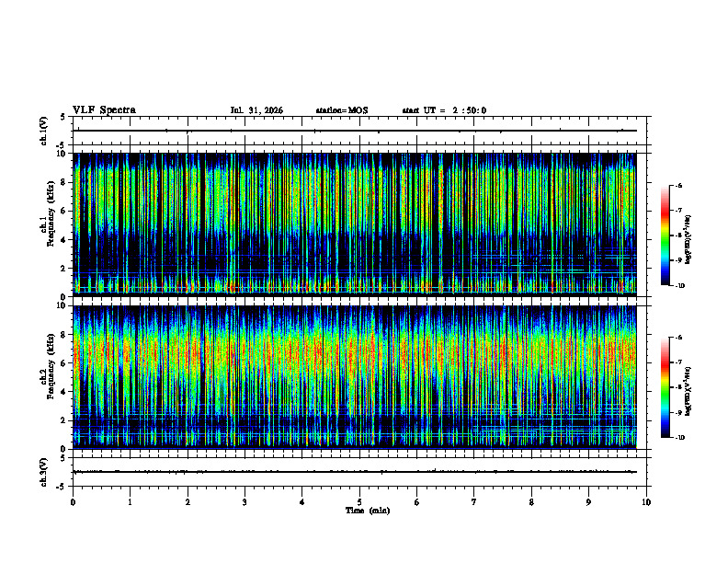This screenshot has height=563, width=728.
Task: Click the ch.1 voltage trace strip
Action: click(359, 131)
